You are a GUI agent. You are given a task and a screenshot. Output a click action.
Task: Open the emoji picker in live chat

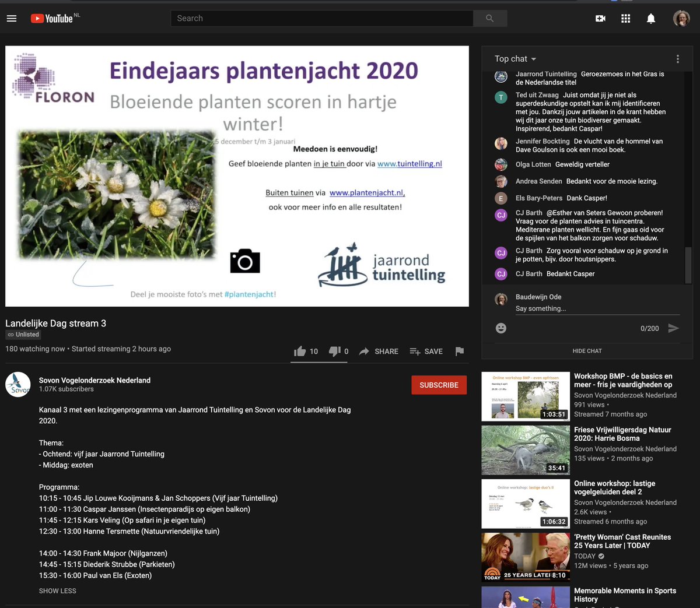click(x=501, y=328)
